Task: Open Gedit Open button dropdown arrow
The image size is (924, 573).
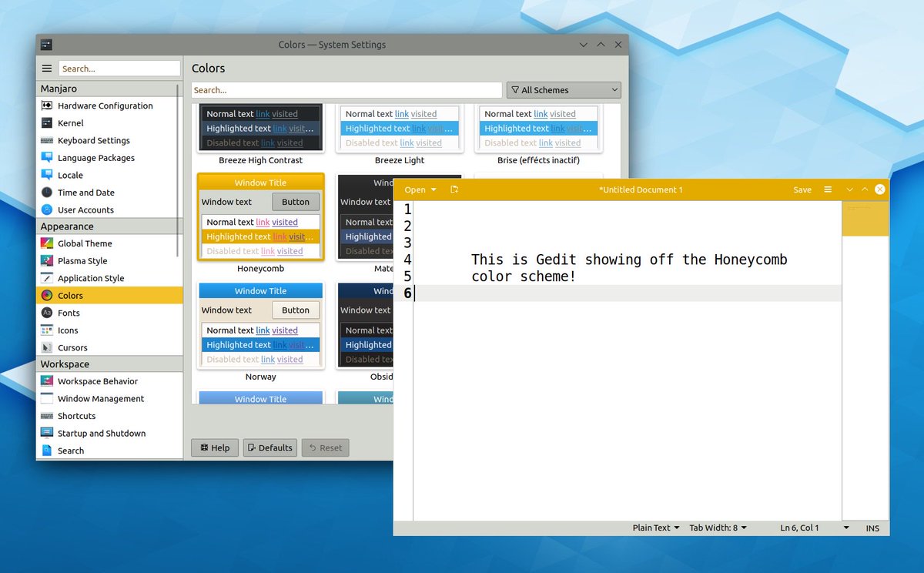Action: coord(434,189)
